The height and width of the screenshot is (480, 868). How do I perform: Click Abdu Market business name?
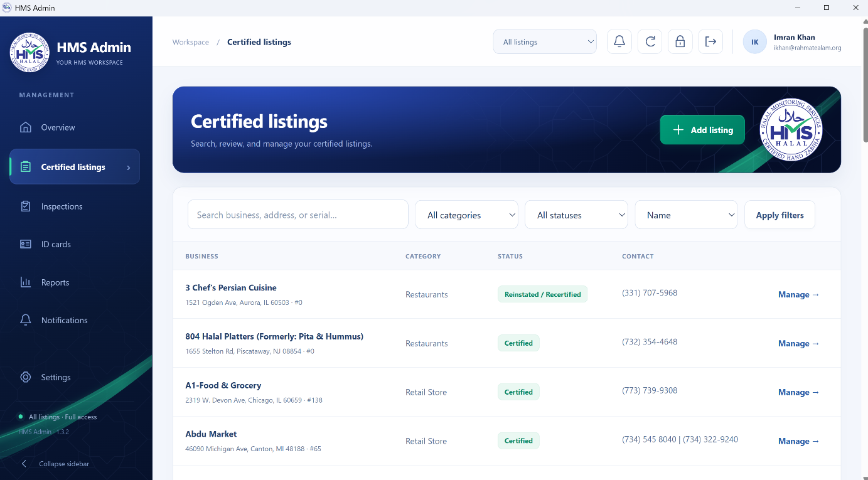(x=211, y=434)
